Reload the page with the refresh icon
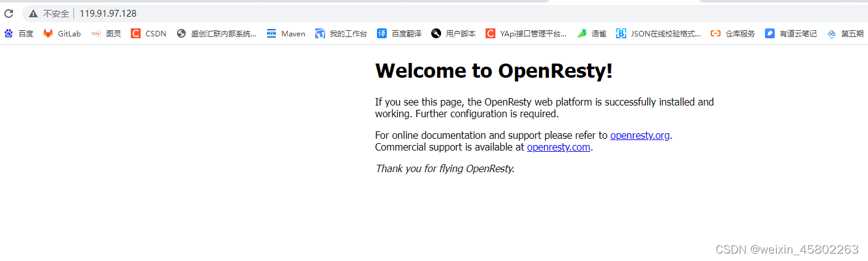Screen dimensions: 868x261 [9, 13]
